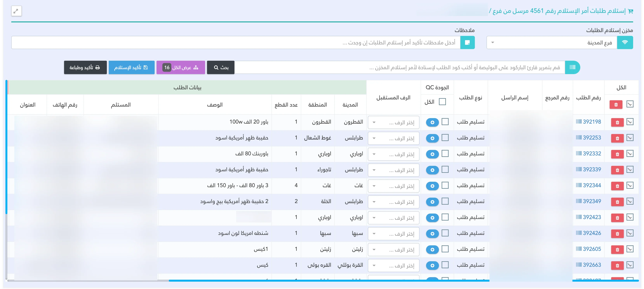Open order link 392663
The image size is (644, 289).
[592, 265]
